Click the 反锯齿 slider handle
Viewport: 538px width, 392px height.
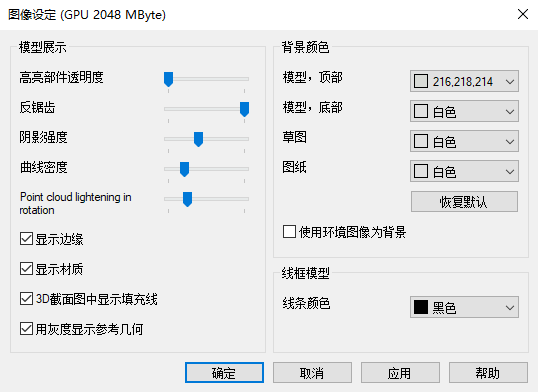244,109
